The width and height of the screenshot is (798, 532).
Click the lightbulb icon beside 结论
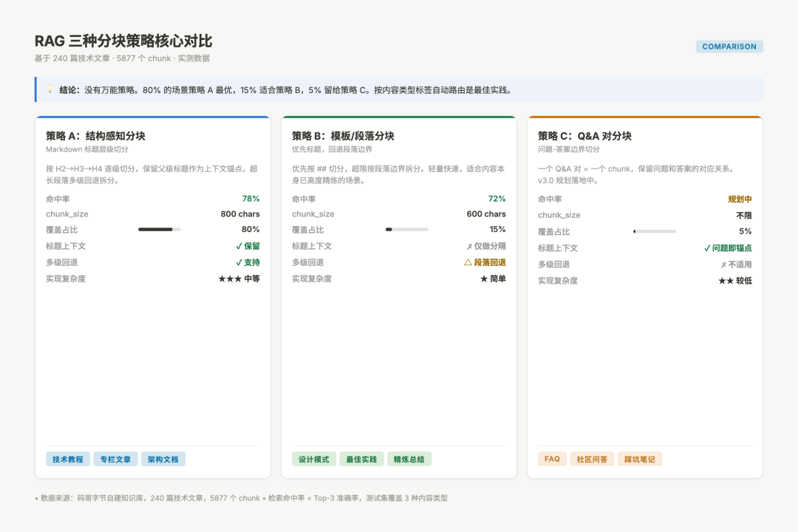[x=50, y=89]
